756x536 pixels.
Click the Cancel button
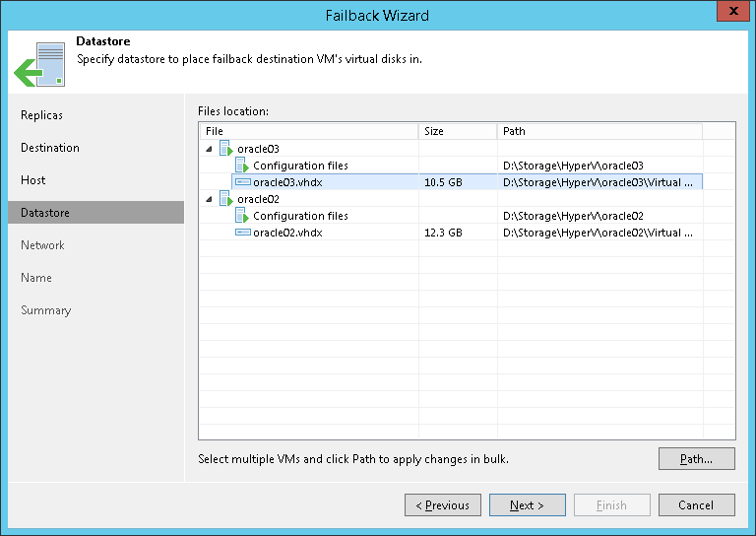click(x=697, y=505)
